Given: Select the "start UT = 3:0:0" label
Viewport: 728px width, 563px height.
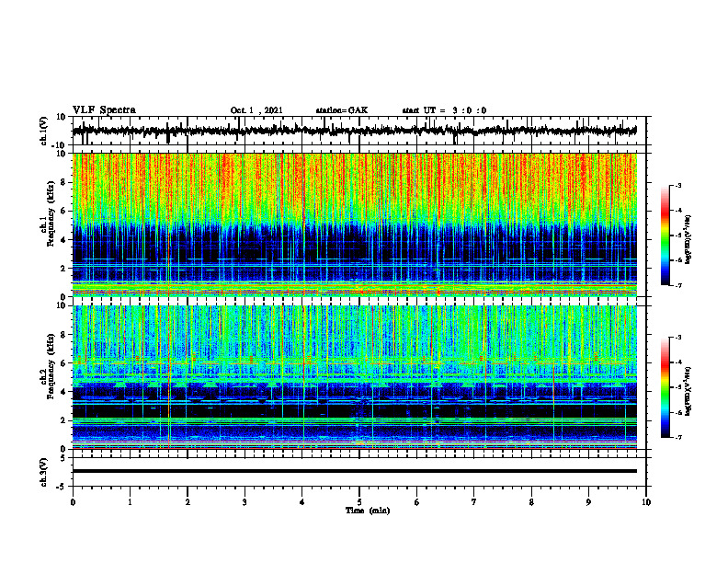Looking at the screenshot, I should point(444,110).
